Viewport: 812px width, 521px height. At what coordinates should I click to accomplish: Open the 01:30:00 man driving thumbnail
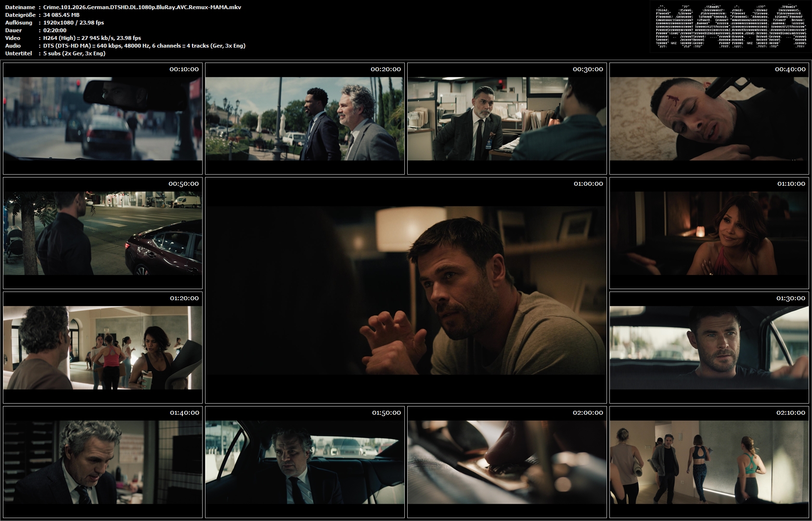[709, 347]
